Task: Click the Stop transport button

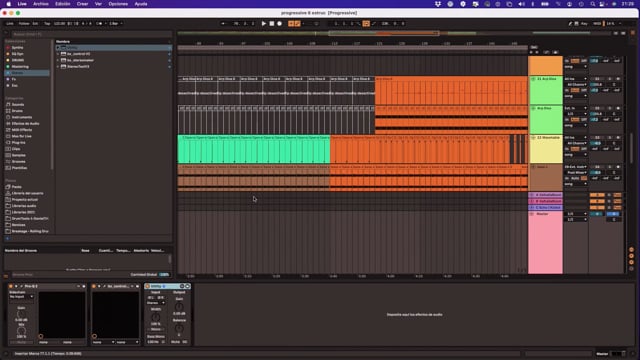Action: [272, 24]
